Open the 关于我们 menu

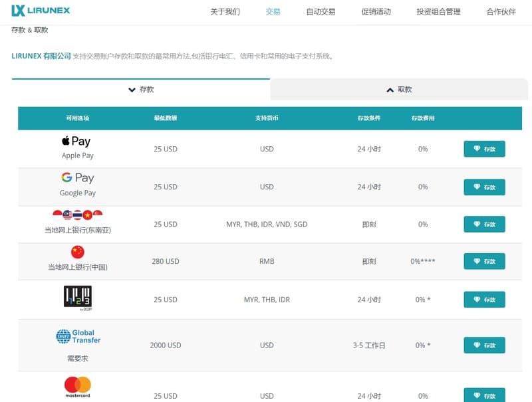coord(225,12)
